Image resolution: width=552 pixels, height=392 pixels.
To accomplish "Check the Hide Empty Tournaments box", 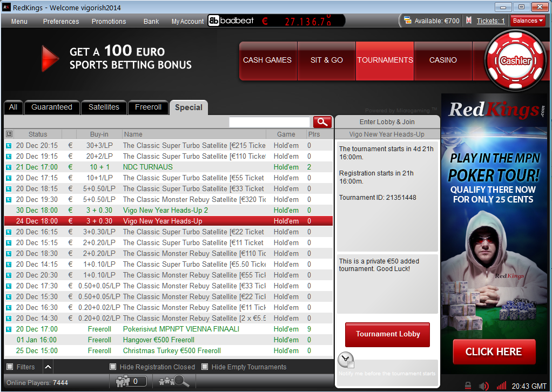I will coord(205,367).
